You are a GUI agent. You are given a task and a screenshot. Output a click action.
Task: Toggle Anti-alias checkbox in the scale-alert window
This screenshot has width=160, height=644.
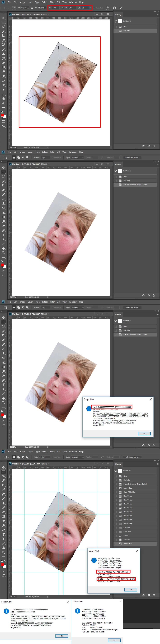(53, 308)
